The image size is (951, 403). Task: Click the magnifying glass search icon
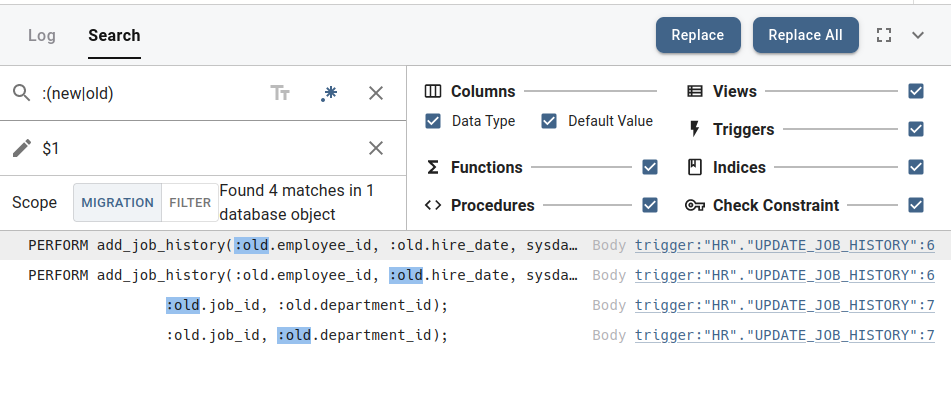(x=22, y=93)
